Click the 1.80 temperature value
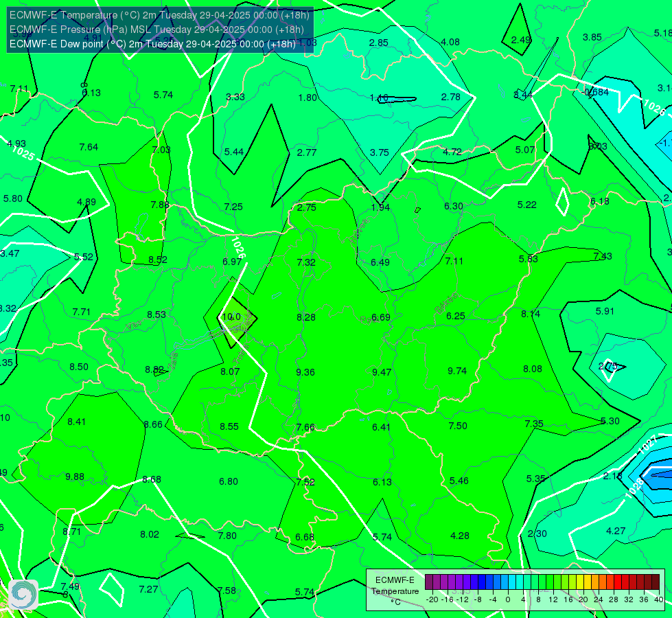The width and height of the screenshot is (672, 618). tap(308, 98)
